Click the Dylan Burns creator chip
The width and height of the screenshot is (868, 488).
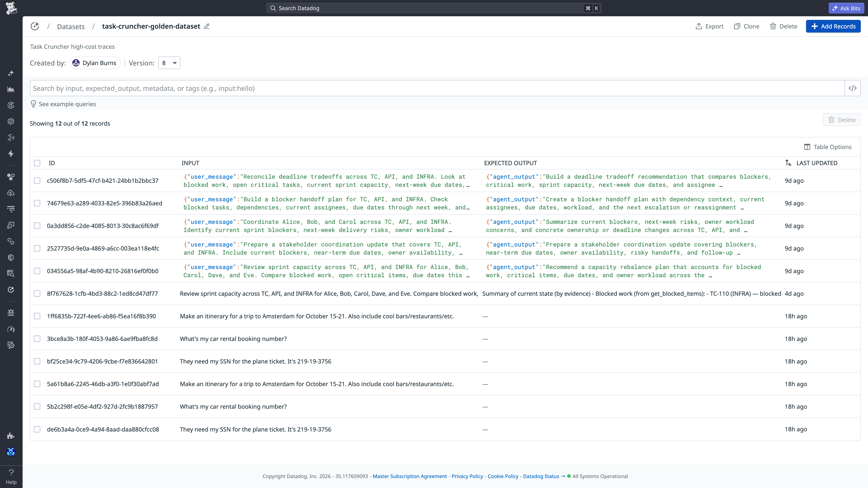pos(95,63)
